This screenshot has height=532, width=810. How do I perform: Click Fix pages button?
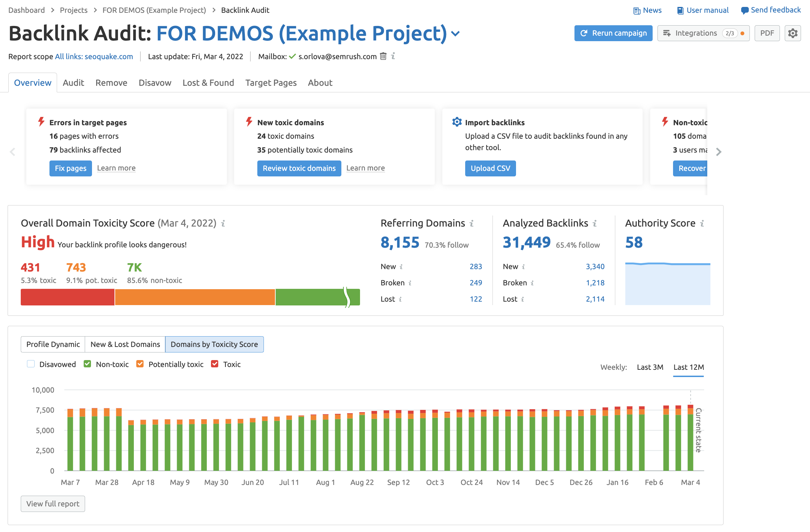[71, 168]
